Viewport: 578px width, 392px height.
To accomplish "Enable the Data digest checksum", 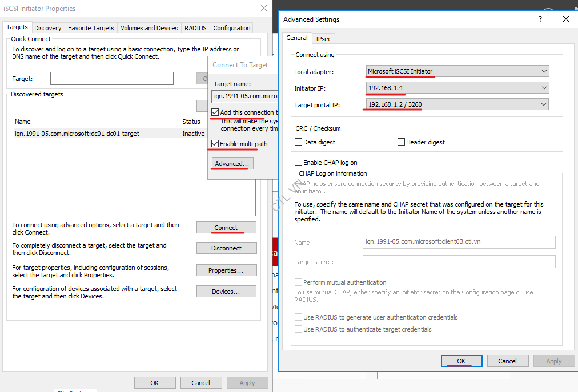I will pos(298,142).
